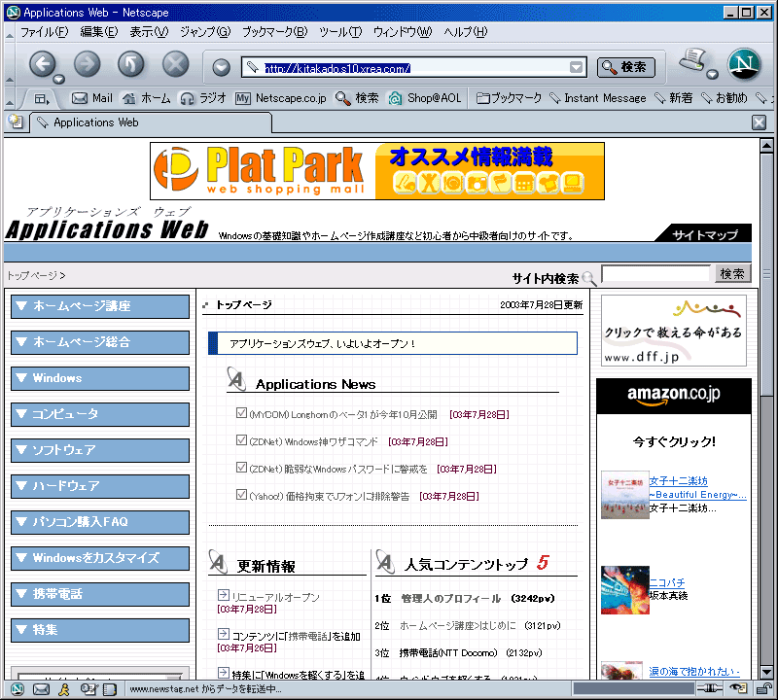
Task: Open the 新着 toolbar bookmark
Action: [x=673, y=98]
